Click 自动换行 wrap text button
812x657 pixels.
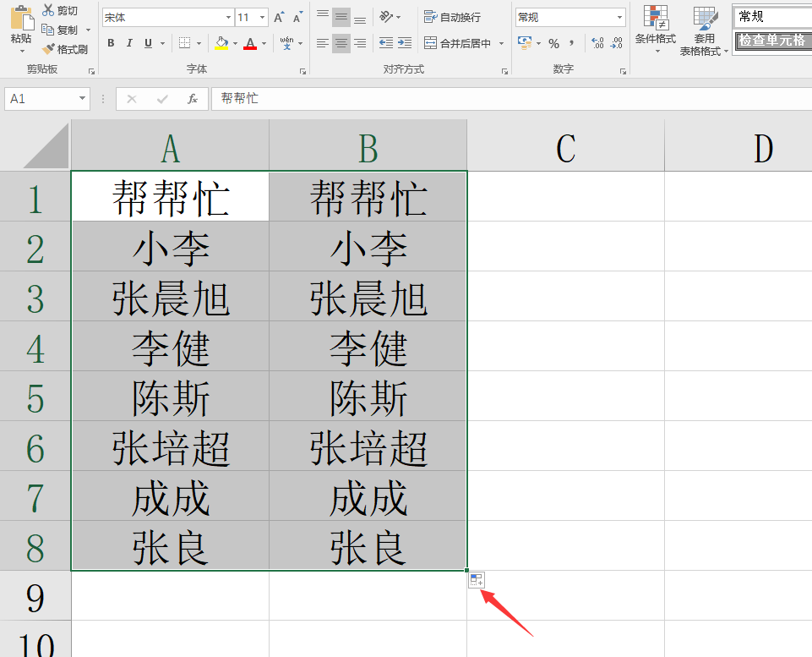click(x=452, y=17)
